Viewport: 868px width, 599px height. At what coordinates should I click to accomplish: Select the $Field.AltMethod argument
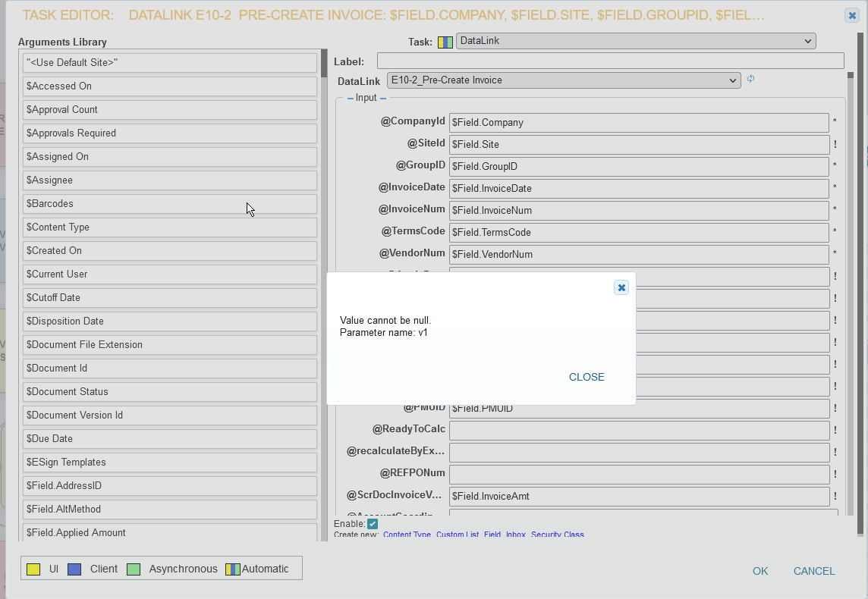tap(170, 510)
